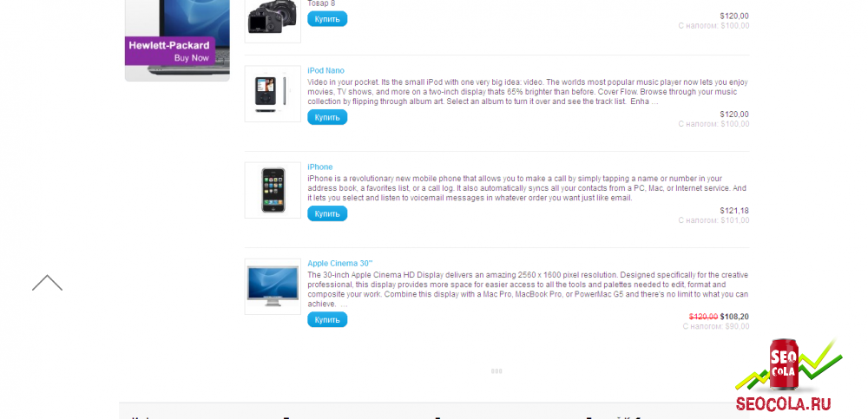Image resolution: width=868 pixels, height=419 pixels.
Task: Click the iPod Nano description text
Action: (528, 92)
